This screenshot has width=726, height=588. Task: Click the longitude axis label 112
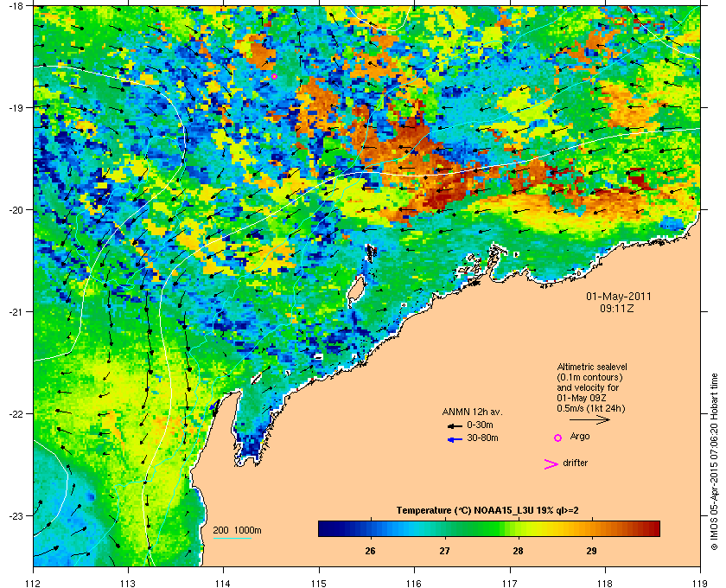[34, 583]
